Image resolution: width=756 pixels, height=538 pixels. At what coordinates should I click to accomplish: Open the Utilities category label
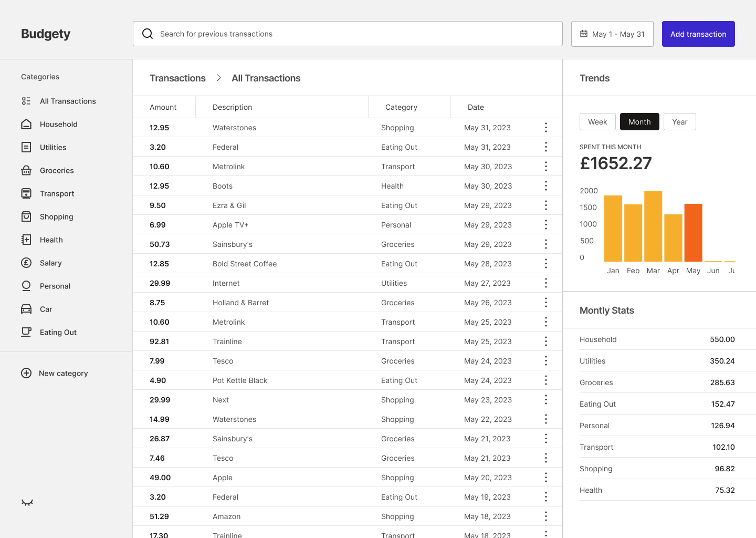pyautogui.click(x=53, y=147)
